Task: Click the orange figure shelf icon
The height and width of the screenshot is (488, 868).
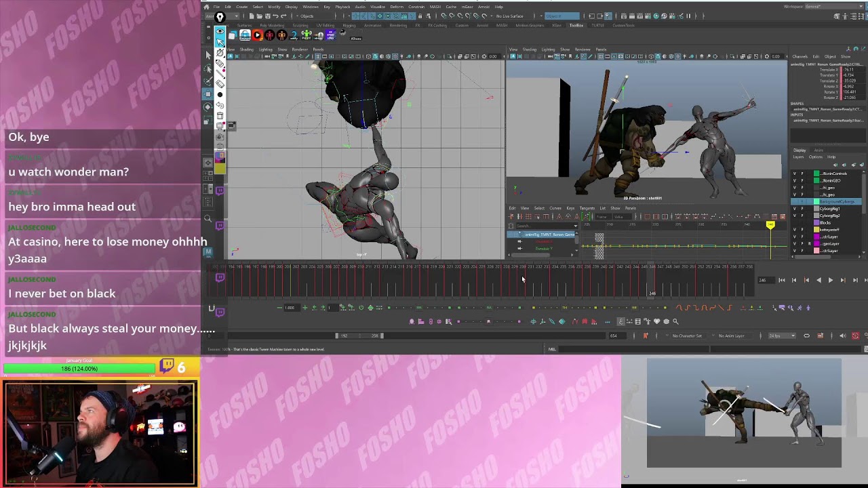Action: click(x=281, y=35)
